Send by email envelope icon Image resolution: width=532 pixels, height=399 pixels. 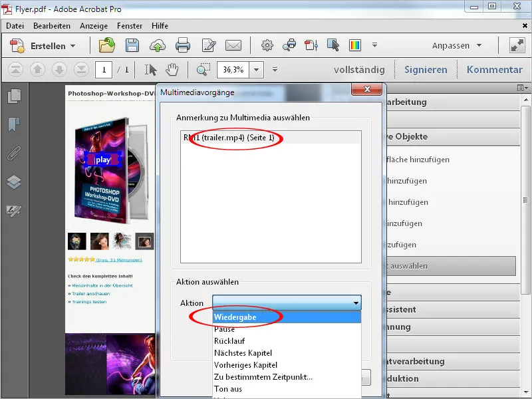click(x=233, y=45)
